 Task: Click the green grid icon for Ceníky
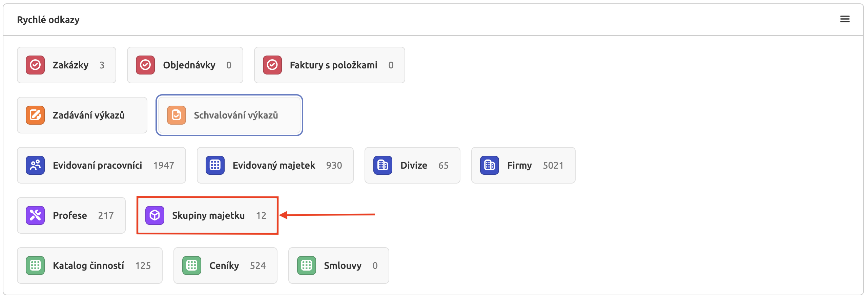tap(192, 265)
